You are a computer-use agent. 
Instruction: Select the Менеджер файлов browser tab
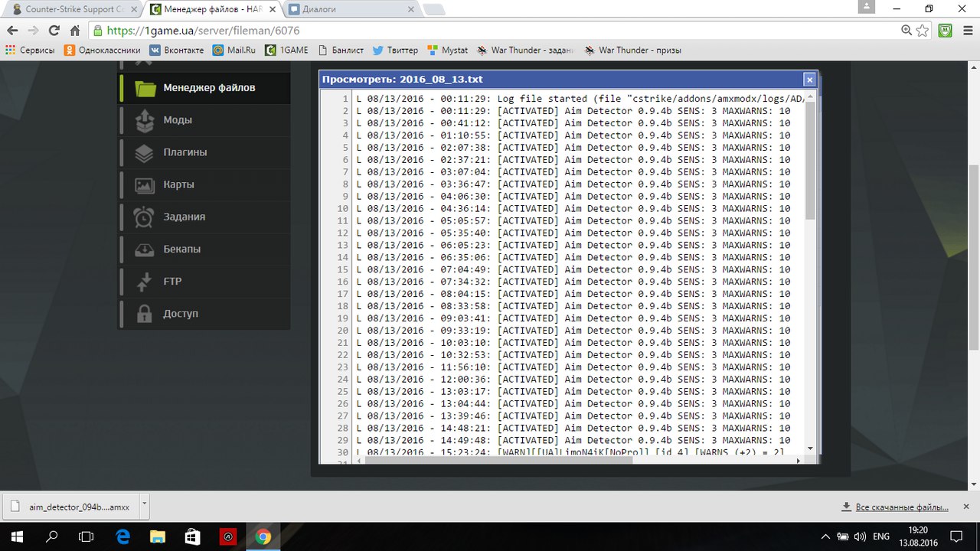(x=212, y=9)
